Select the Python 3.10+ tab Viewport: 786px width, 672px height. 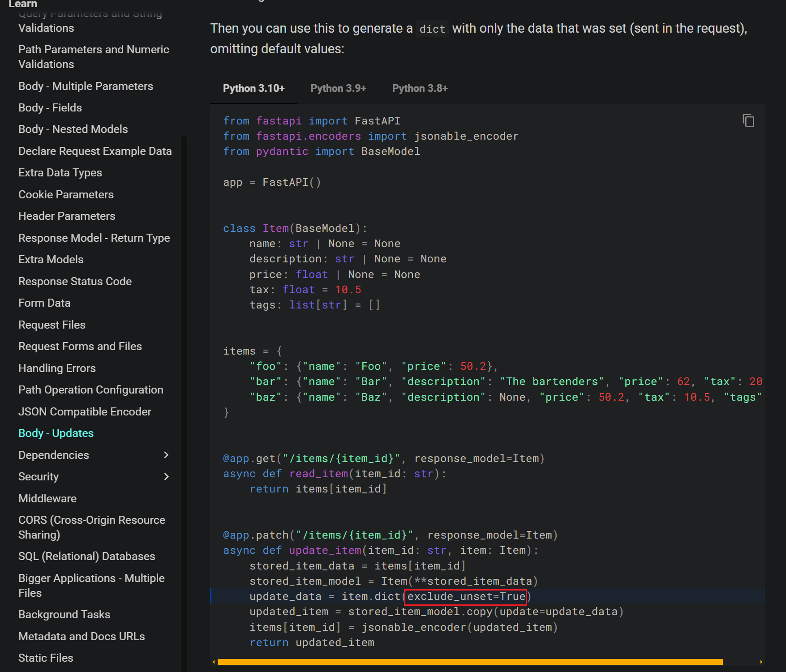(253, 88)
